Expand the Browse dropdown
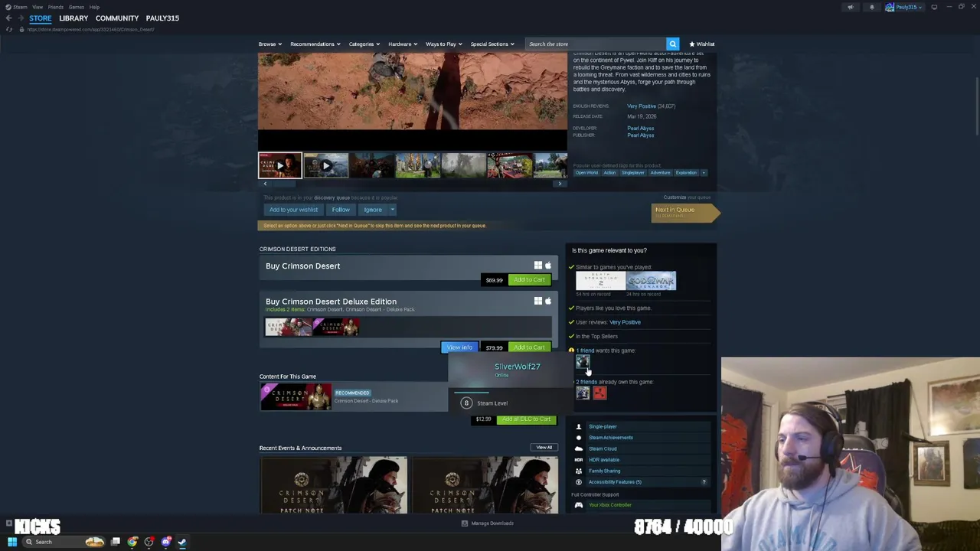 click(x=269, y=44)
